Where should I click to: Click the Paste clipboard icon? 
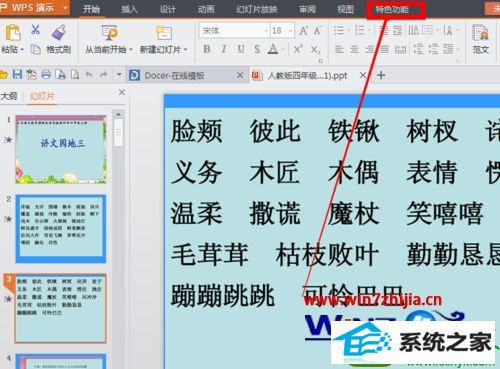pos(13,33)
